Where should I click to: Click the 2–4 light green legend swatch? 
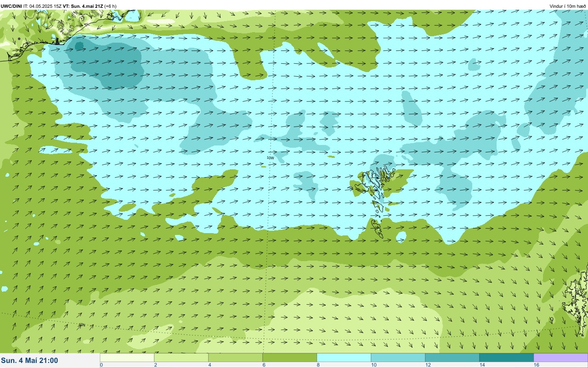click(181, 357)
